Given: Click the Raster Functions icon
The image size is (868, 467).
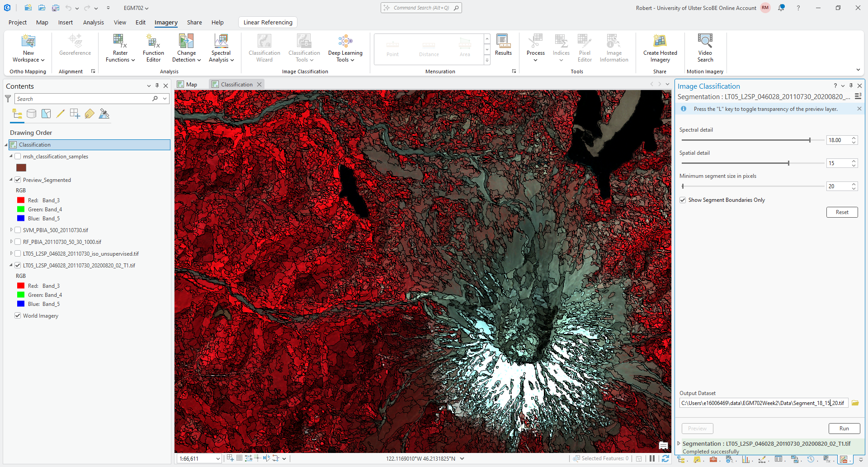Looking at the screenshot, I should pos(120,42).
